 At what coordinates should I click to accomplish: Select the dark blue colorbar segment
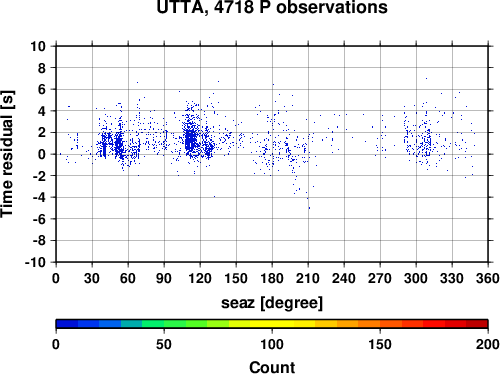coord(67,324)
